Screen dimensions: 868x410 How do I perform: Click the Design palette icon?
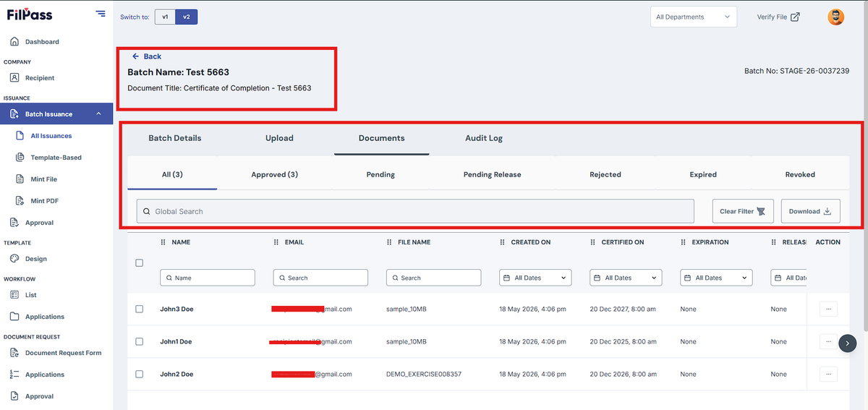click(x=14, y=259)
